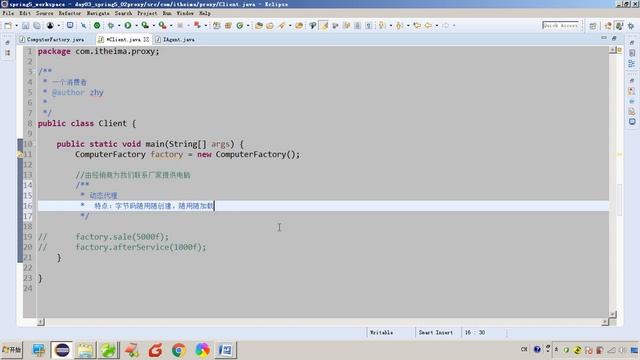This screenshot has height=360, width=640.
Task: Open the External Tools dropdown arrow
Action: point(171,26)
